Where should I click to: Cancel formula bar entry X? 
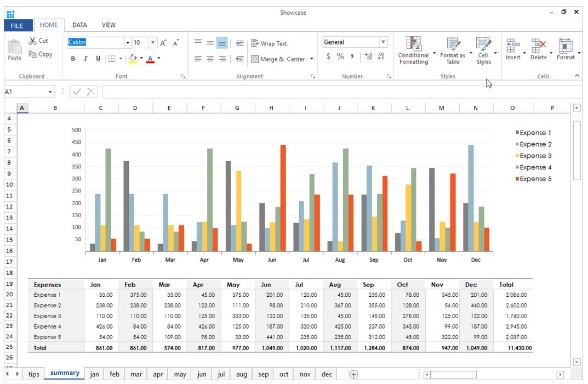(x=90, y=92)
